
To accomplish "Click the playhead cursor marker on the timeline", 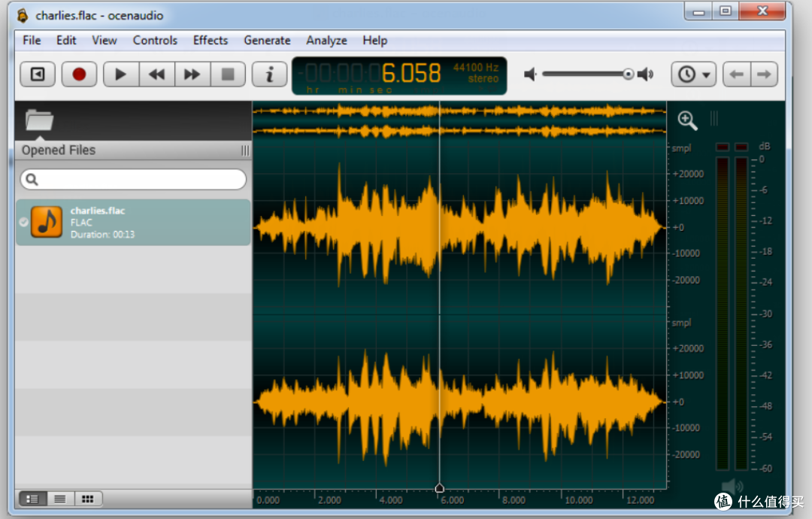I will (x=440, y=488).
